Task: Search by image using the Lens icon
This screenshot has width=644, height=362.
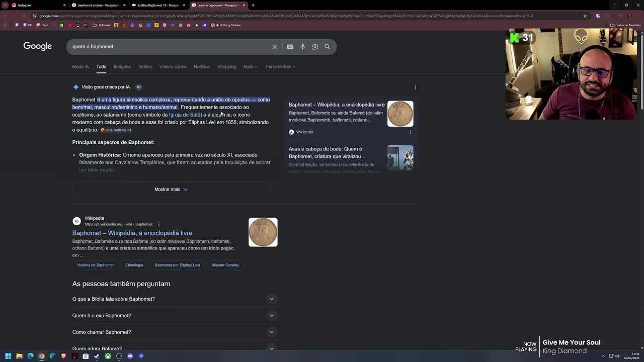Action: pyautogui.click(x=315, y=47)
